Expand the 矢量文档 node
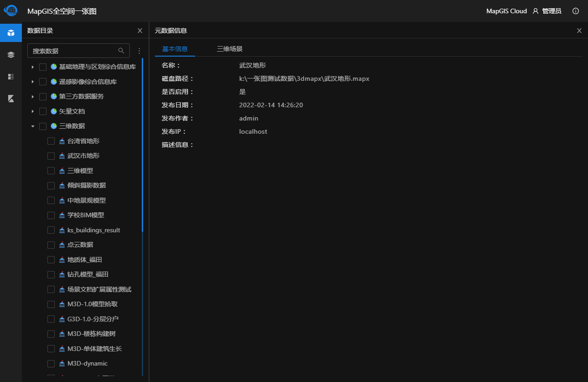The height and width of the screenshot is (382, 588). pyautogui.click(x=32, y=111)
